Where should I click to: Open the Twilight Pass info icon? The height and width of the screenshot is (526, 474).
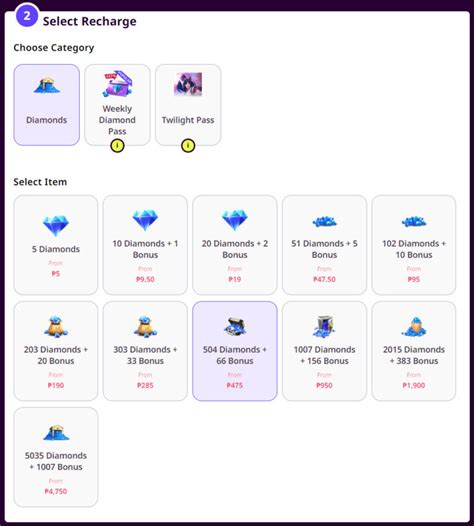[188, 146]
